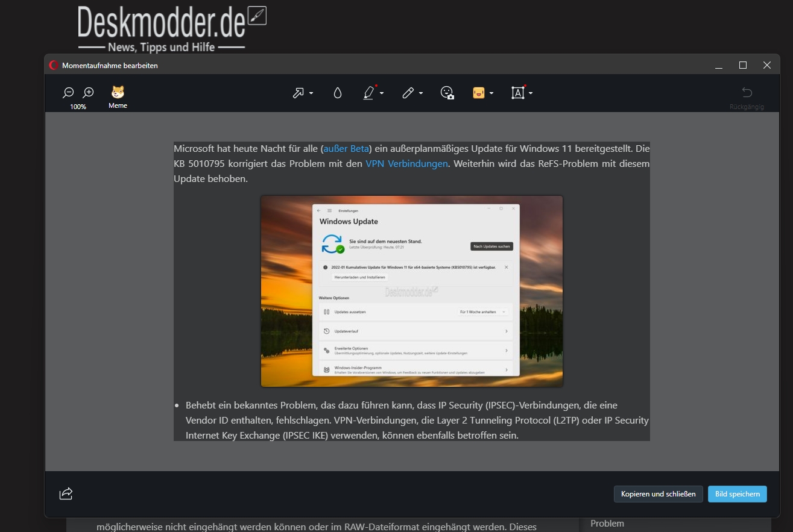Click Bild speichern button
Image resolution: width=793 pixels, height=532 pixels.
pos(738,494)
